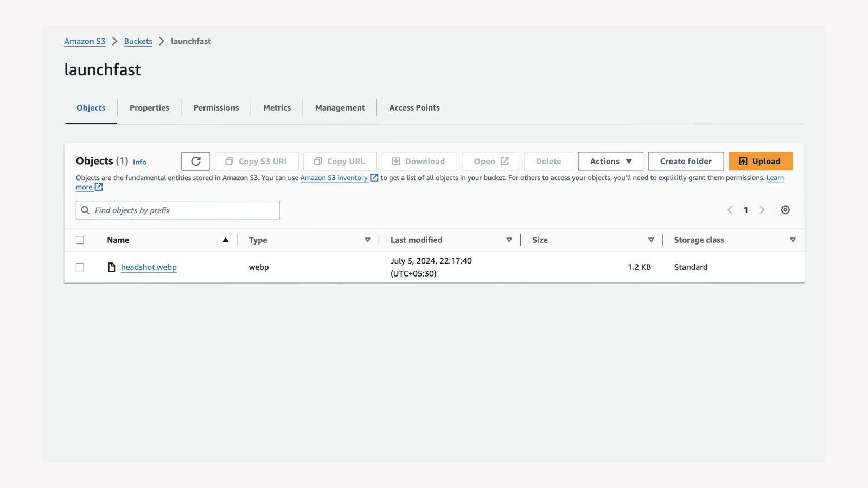
Task: Open object in new tab via Open button
Action: pos(489,161)
